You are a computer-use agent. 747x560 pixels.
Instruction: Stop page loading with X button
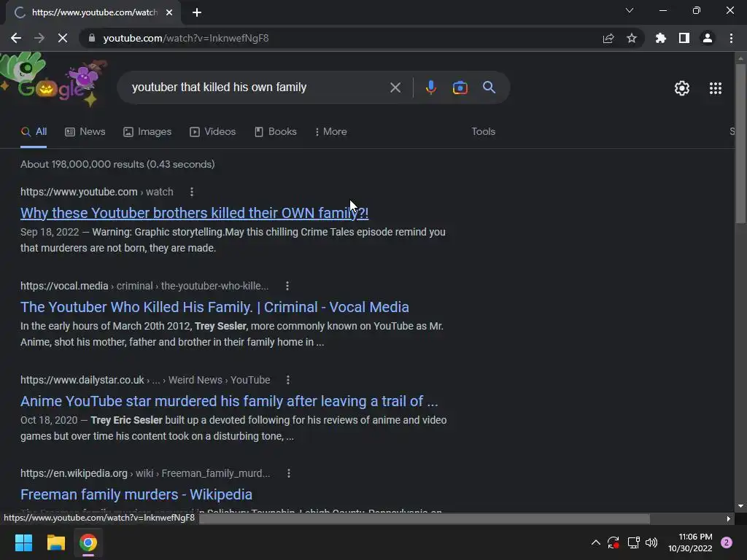(x=63, y=38)
